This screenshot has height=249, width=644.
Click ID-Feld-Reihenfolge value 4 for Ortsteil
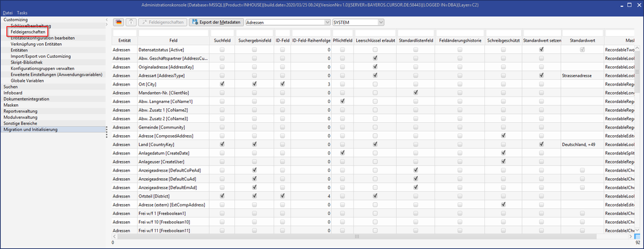coord(311,196)
